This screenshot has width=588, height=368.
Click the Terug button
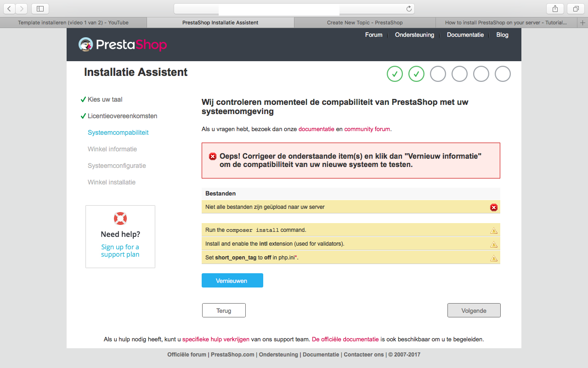224,310
